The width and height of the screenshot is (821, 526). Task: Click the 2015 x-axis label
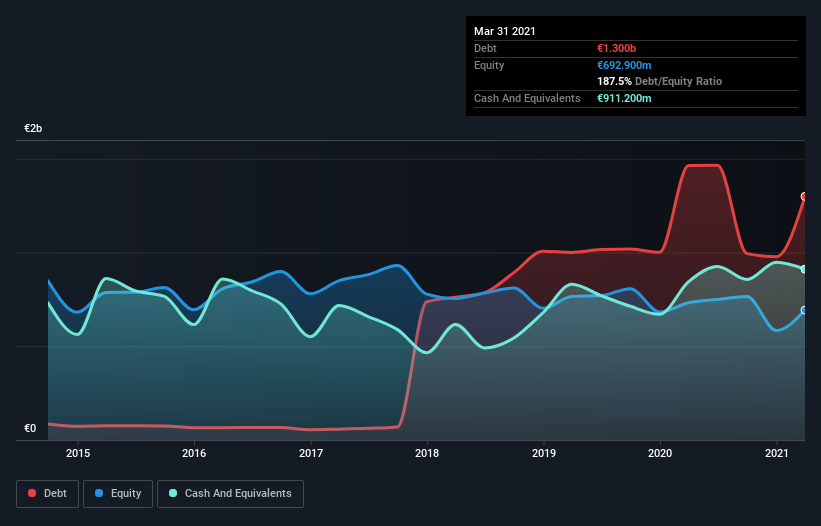coord(78,453)
